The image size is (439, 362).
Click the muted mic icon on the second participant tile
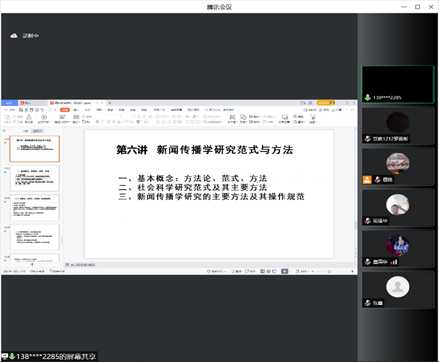[x=368, y=139]
